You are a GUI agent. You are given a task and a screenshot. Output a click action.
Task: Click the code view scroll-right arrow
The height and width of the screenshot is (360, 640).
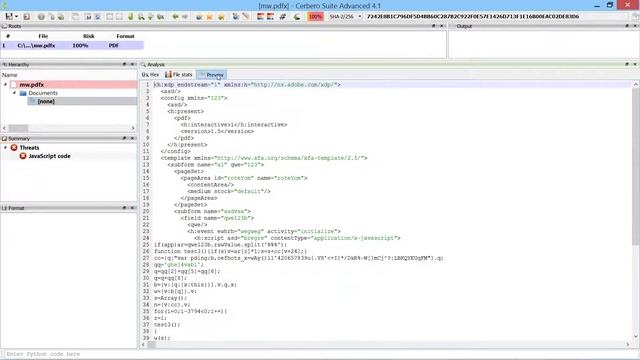click(x=628, y=344)
